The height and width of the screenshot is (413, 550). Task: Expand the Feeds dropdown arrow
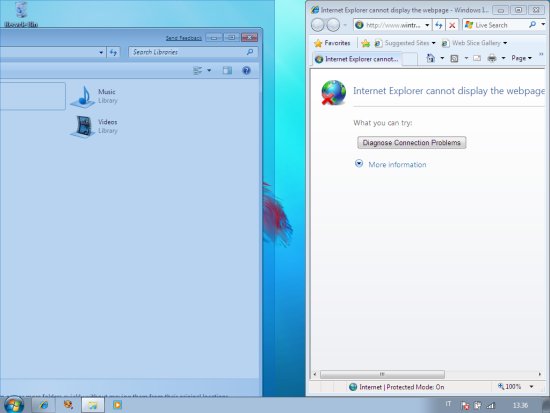coord(466,58)
